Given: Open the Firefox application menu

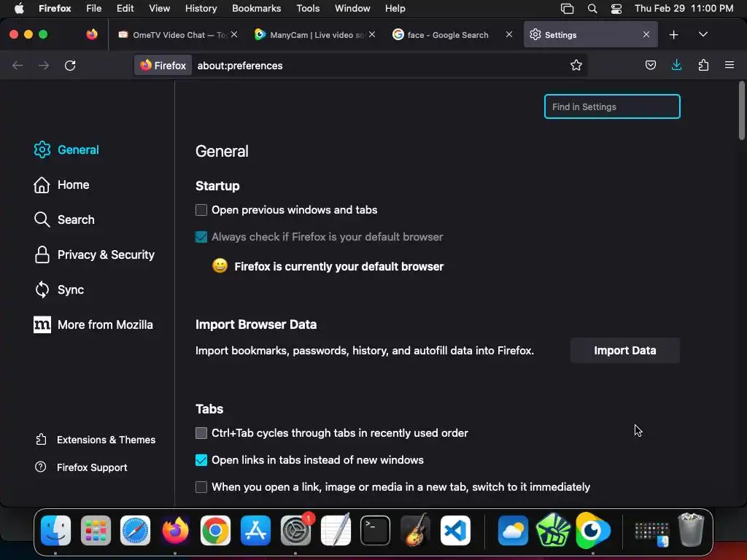Looking at the screenshot, I should point(729,65).
